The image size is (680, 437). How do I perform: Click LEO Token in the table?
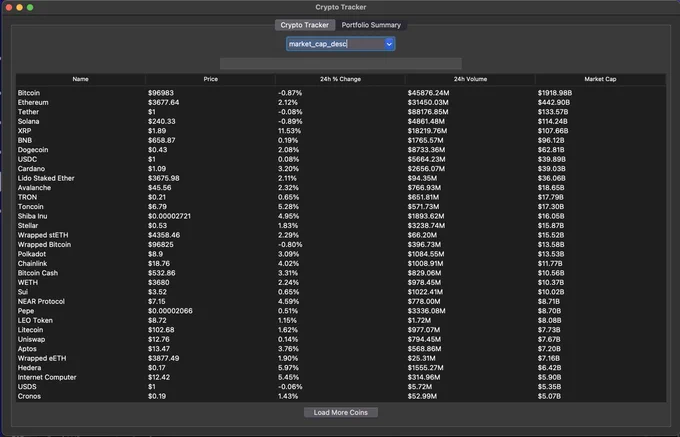click(35, 320)
